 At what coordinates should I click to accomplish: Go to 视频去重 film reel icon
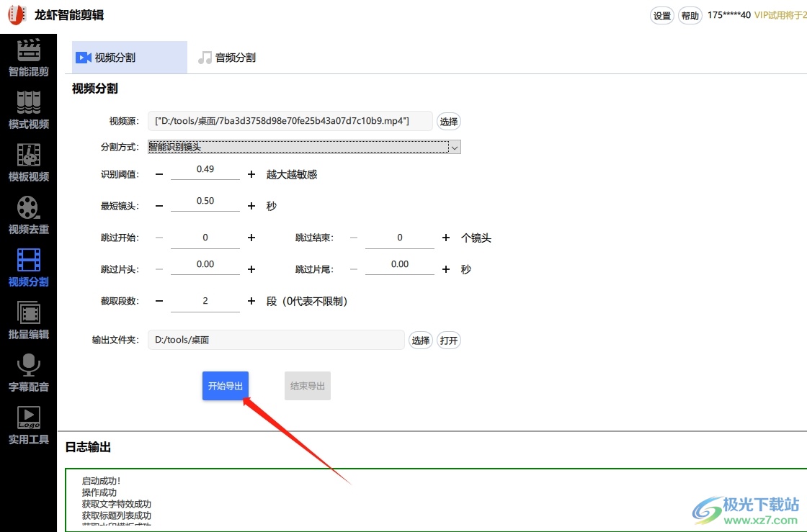pos(28,208)
